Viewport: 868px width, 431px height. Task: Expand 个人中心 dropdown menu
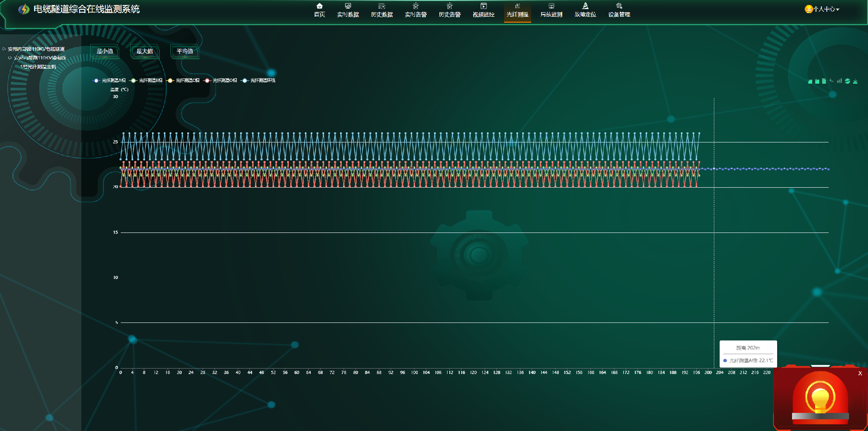pos(822,9)
